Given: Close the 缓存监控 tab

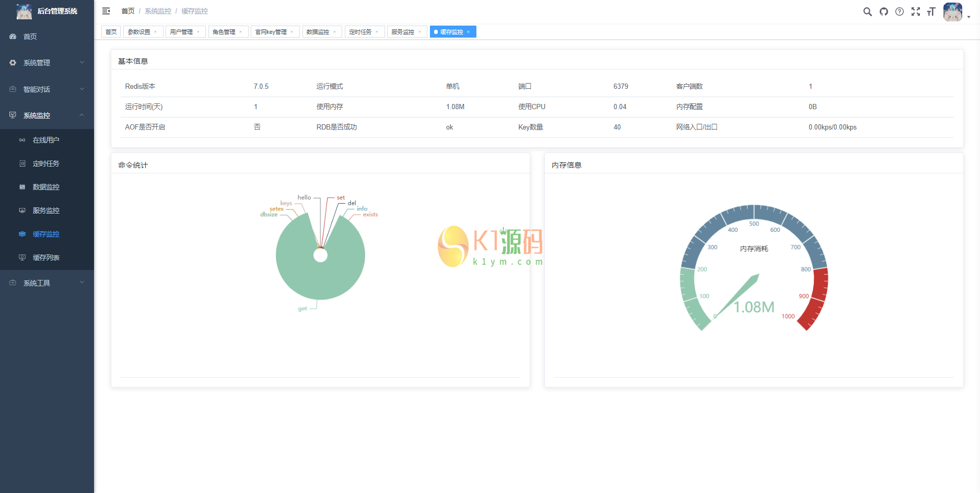Looking at the screenshot, I should pos(469,32).
